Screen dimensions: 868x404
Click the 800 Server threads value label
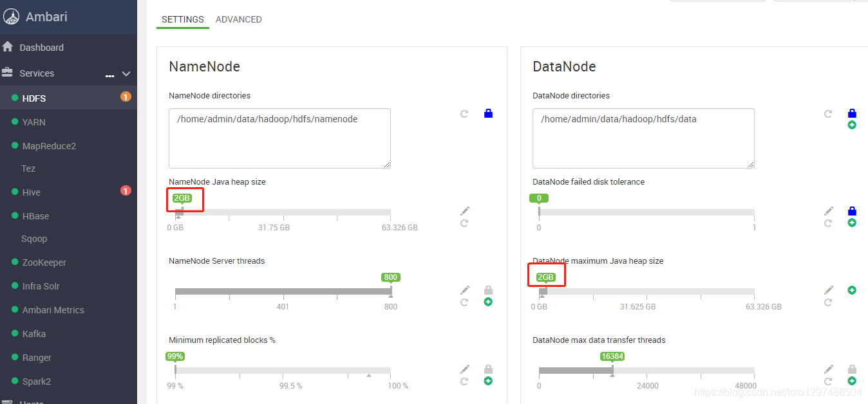390,277
